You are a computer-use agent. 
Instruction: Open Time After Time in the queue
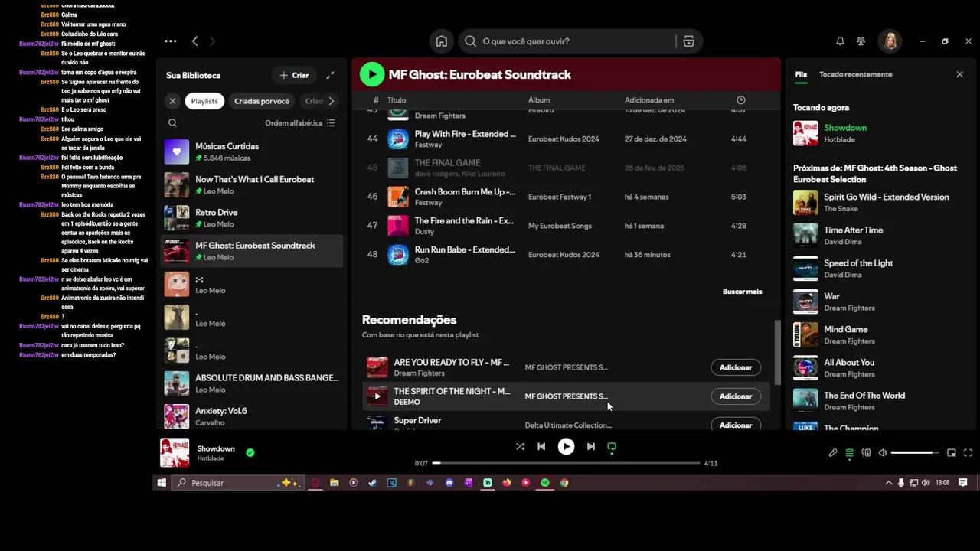[x=878, y=236]
